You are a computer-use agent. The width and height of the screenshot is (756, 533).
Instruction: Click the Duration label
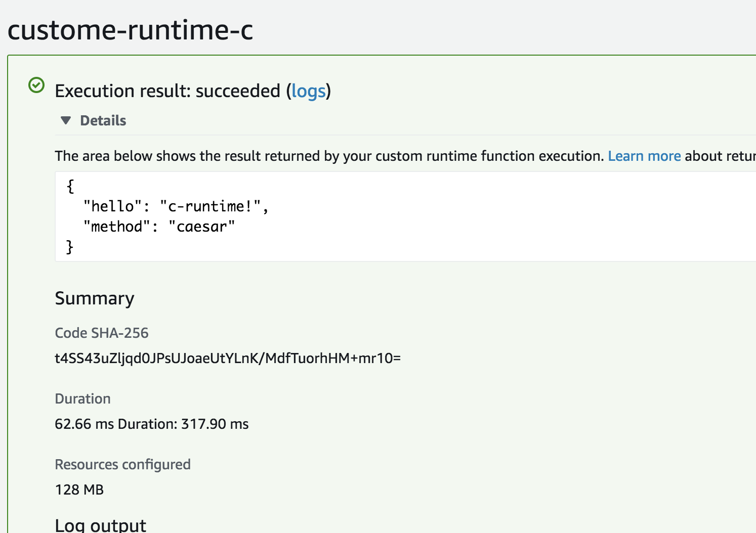point(82,399)
